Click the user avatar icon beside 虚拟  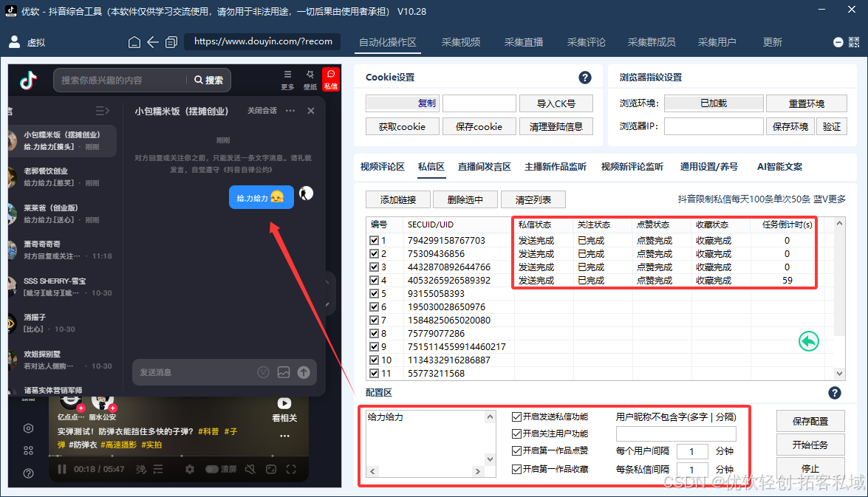[x=14, y=41]
